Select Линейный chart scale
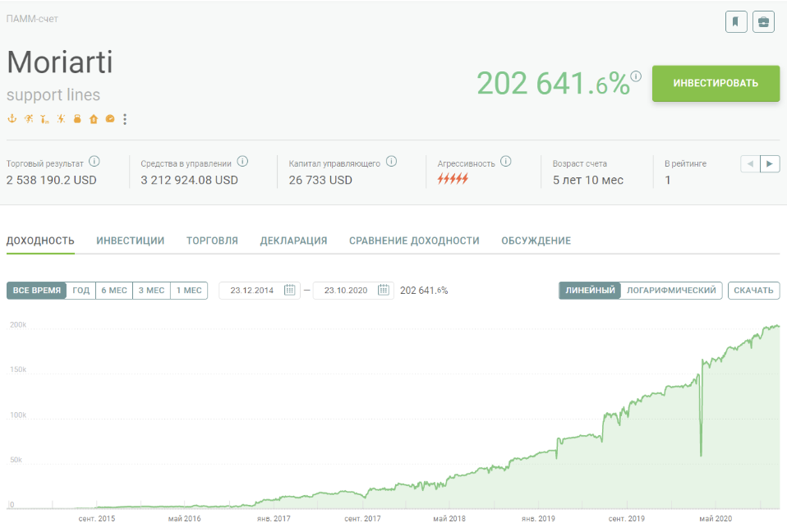Viewport: 787px width, 532px height. (x=590, y=291)
